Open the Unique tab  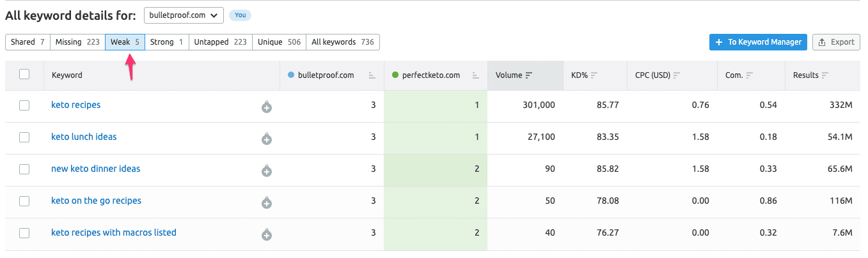coord(279,42)
